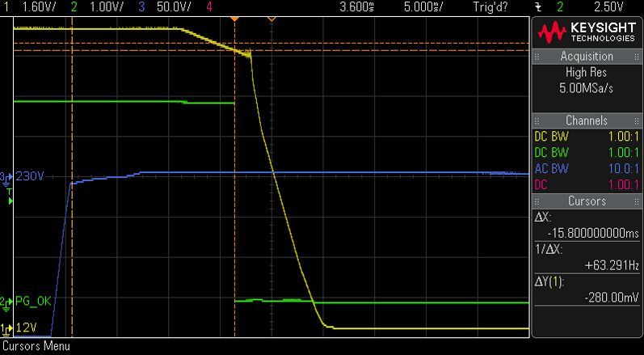This screenshot has width=644, height=355.
Task: Select the channel 4 indicator in top bar
Action: (x=209, y=7)
